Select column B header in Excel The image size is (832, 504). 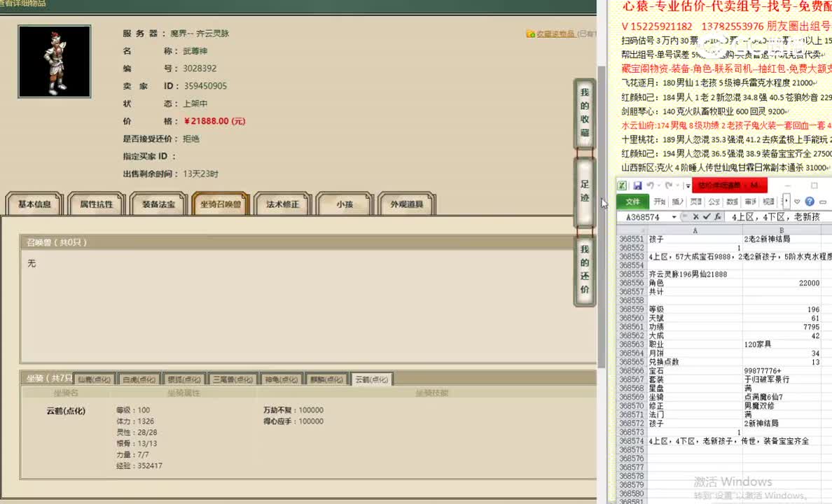[781, 230]
